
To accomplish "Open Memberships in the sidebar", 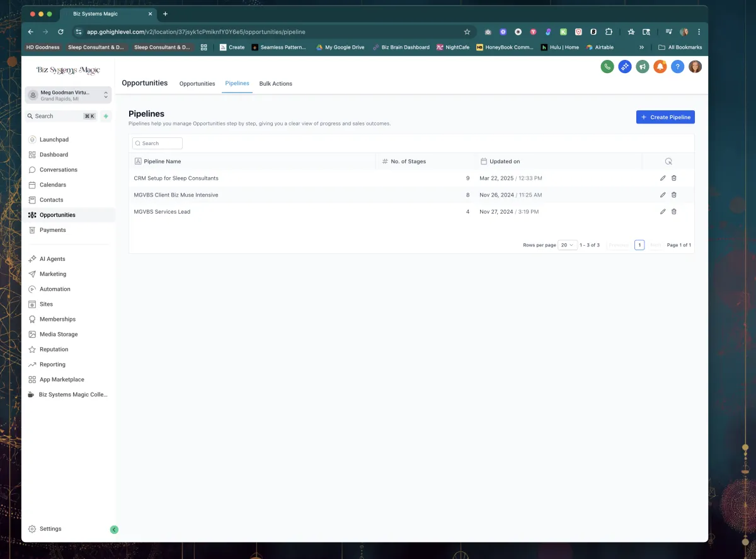I will (57, 320).
